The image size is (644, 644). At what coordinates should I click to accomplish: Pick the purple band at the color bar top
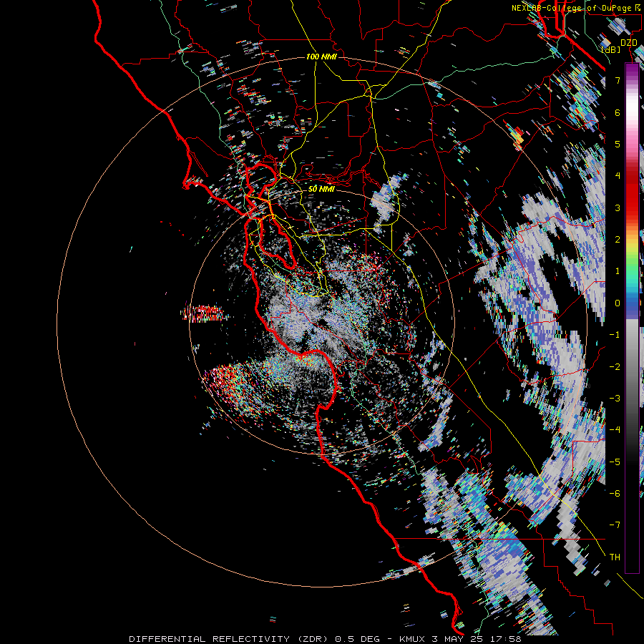(632, 72)
